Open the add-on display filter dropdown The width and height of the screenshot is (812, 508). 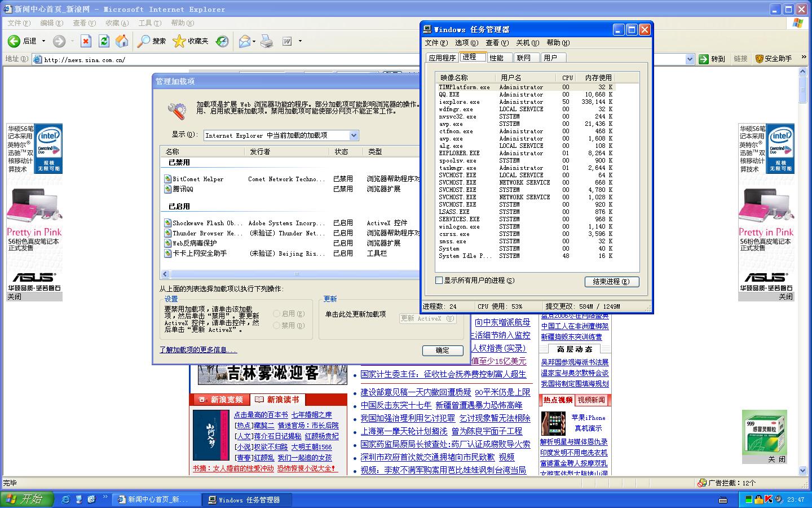354,135
